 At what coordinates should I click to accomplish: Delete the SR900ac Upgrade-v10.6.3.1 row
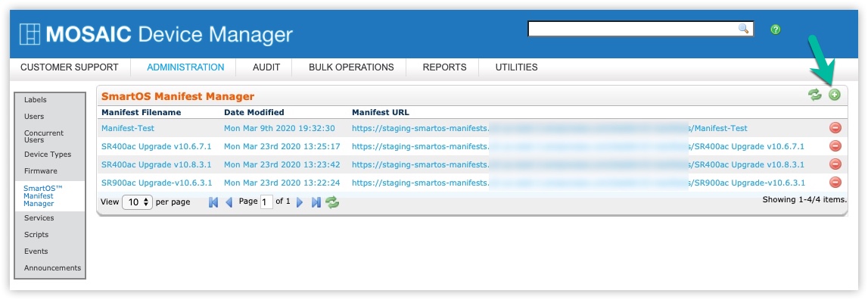tap(835, 183)
